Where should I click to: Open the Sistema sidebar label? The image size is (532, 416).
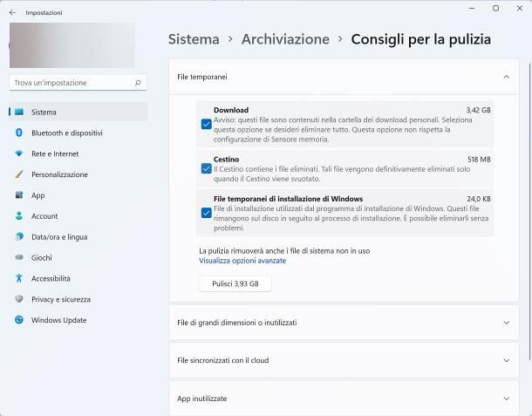[x=44, y=112]
